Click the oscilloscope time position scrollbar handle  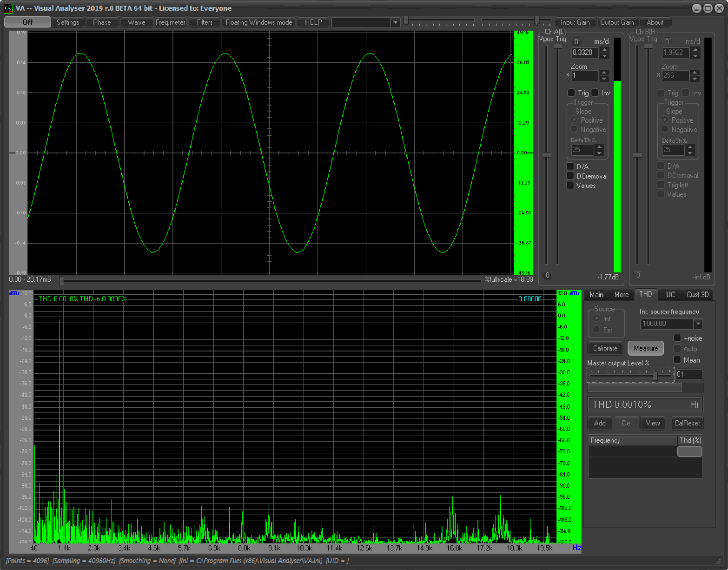62,280
